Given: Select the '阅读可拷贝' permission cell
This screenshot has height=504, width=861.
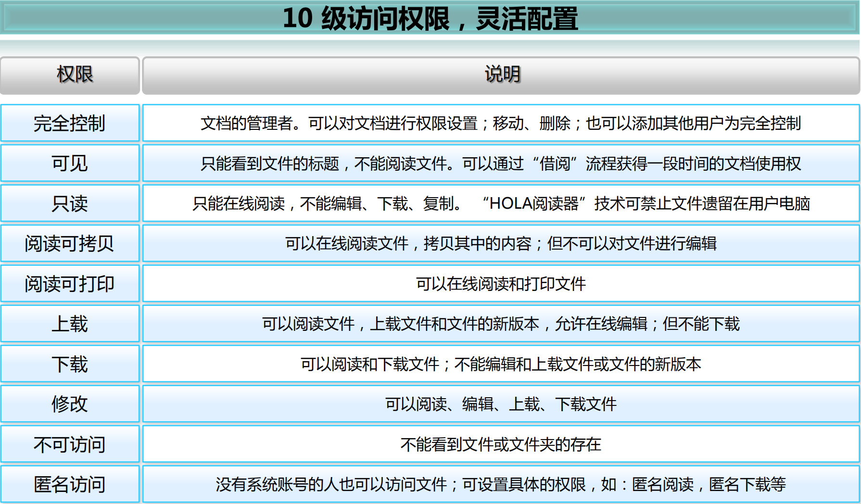Looking at the screenshot, I should [x=70, y=243].
